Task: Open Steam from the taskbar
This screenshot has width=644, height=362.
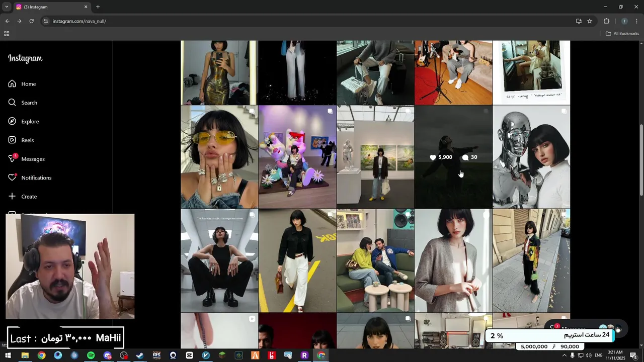Action: pos(140,355)
